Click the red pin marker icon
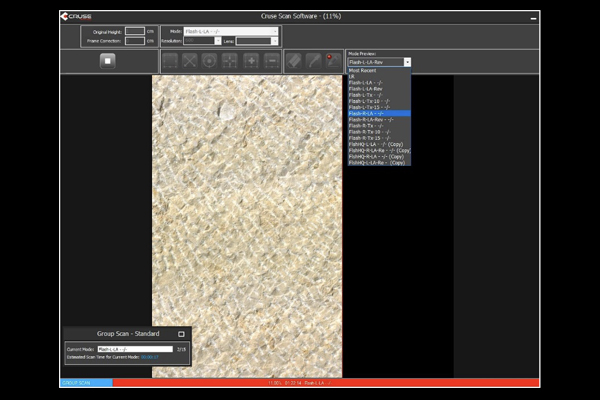 pyautogui.click(x=332, y=61)
